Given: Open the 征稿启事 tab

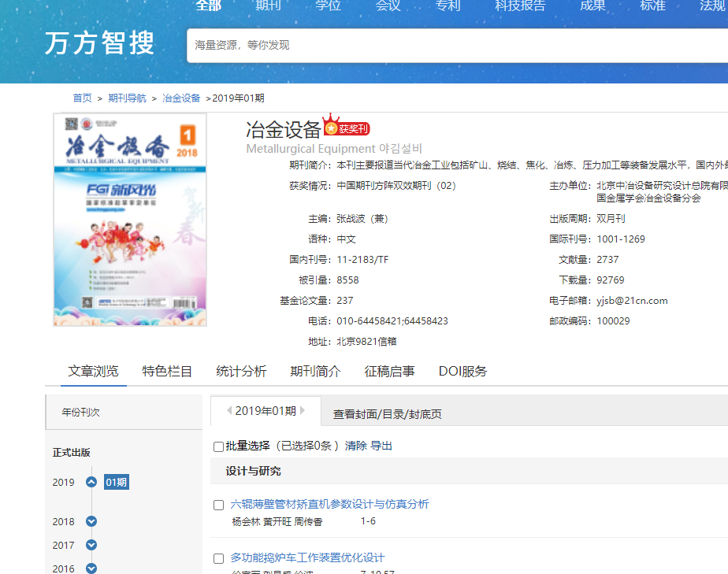Looking at the screenshot, I should [x=389, y=372].
